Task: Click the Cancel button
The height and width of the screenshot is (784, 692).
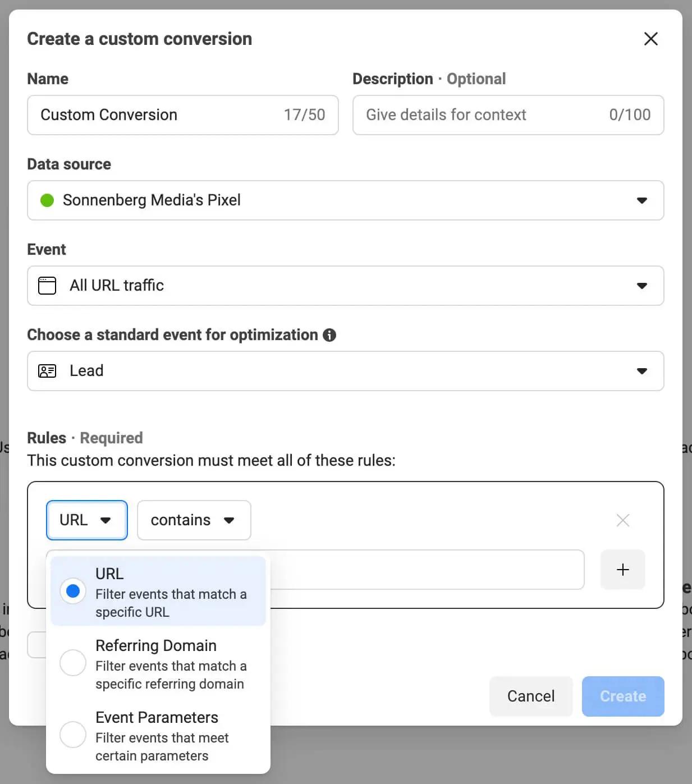Action: point(531,696)
